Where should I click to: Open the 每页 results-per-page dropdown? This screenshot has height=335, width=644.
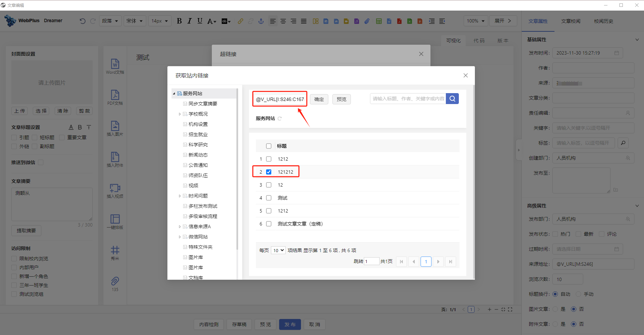(x=278, y=250)
